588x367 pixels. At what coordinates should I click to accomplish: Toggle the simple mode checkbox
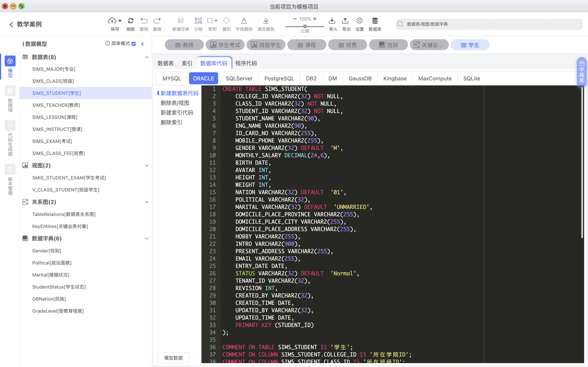tap(134, 44)
